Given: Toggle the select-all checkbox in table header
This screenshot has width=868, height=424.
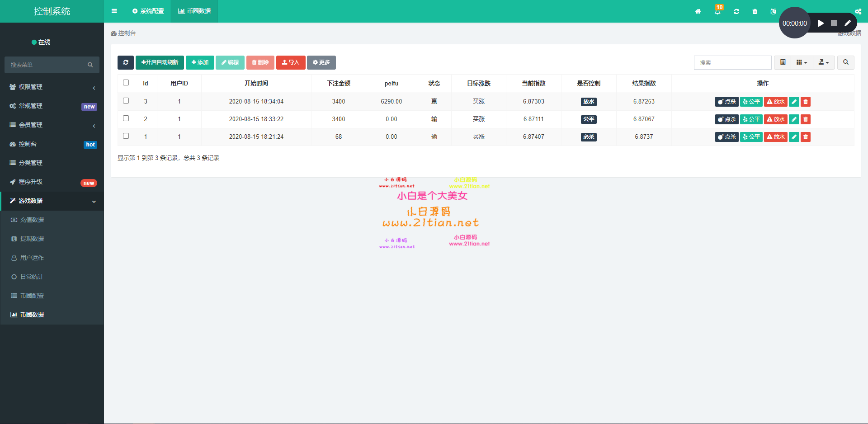Looking at the screenshot, I should [126, 83].
